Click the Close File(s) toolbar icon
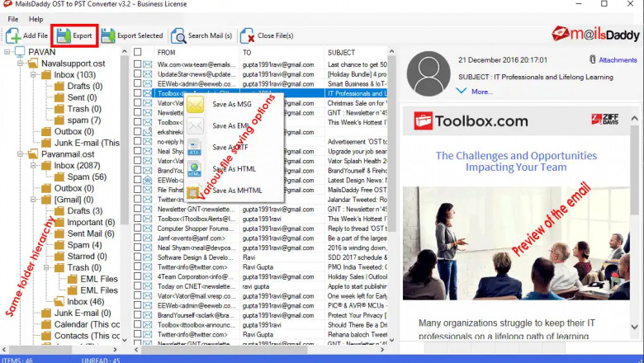The width and height of the screenshot is (644, 363). (x=247, y=36)
